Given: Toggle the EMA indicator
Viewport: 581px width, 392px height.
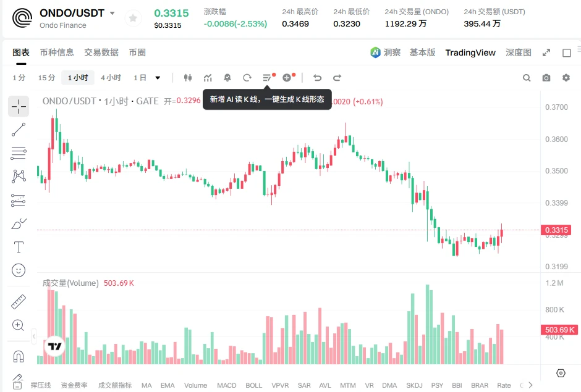Looking at the screenshot, I should (x=168, y=385).
